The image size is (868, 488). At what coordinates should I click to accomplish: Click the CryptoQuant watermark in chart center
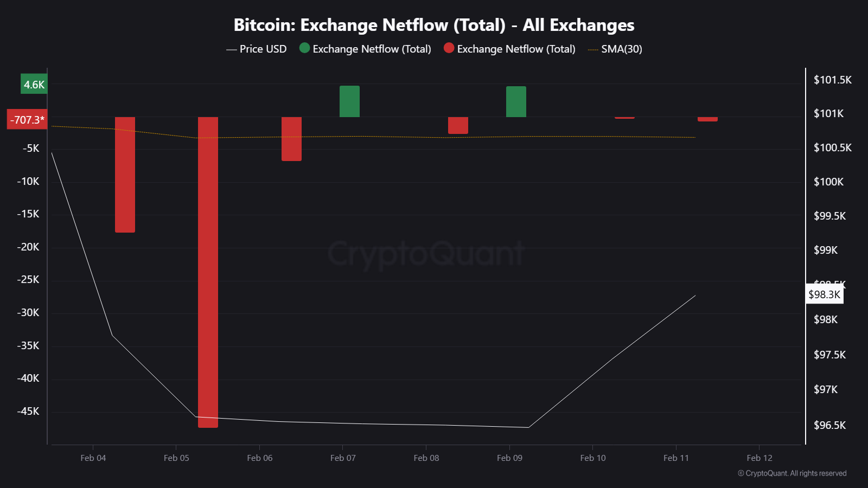pos(425,254)
